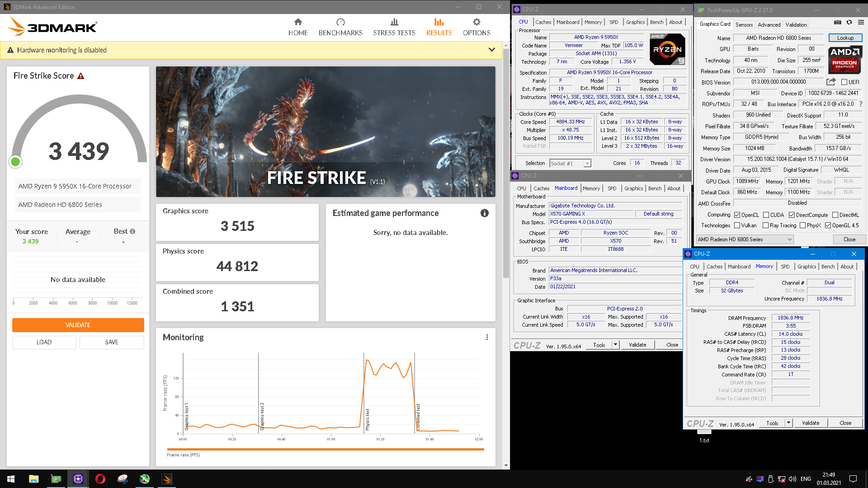
Task: Open Snipping Tool from the taskbar
Action: click(123, 479)
